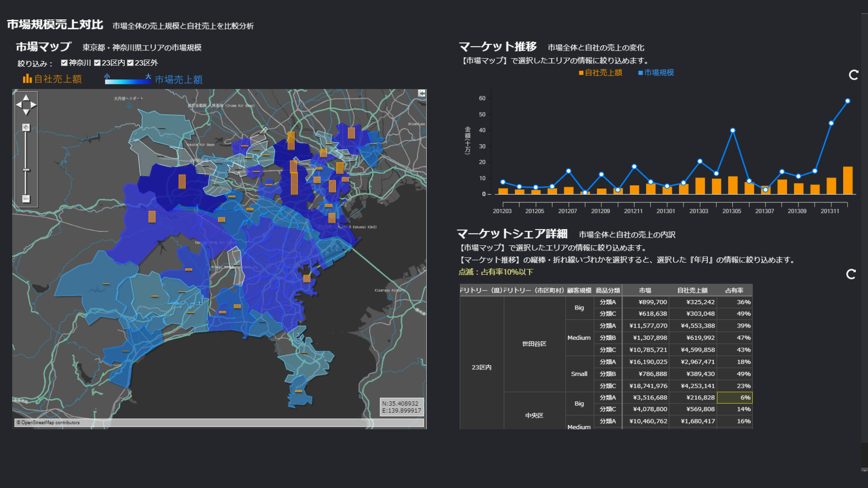The image size is (868, 488).
Task: Select the highlighted 6% share cell
Action: (x=735, y=398)
